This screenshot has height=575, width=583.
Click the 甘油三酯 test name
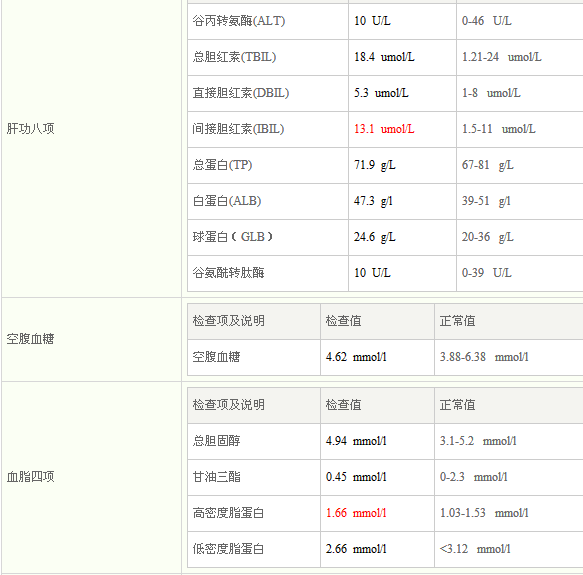(x=216, y=477)
